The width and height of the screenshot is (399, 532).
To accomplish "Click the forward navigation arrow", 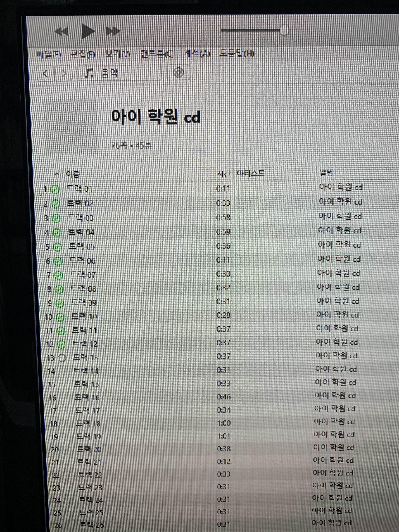I will click(x=63, y=73).
